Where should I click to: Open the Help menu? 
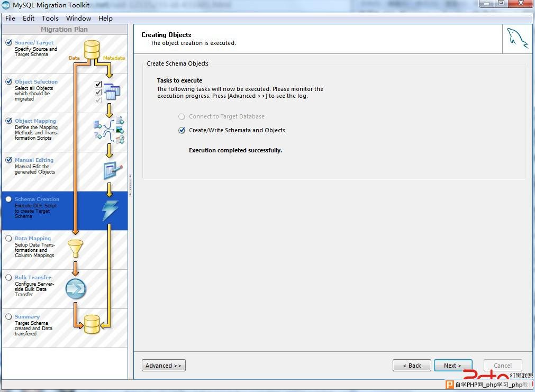point(105,19)
